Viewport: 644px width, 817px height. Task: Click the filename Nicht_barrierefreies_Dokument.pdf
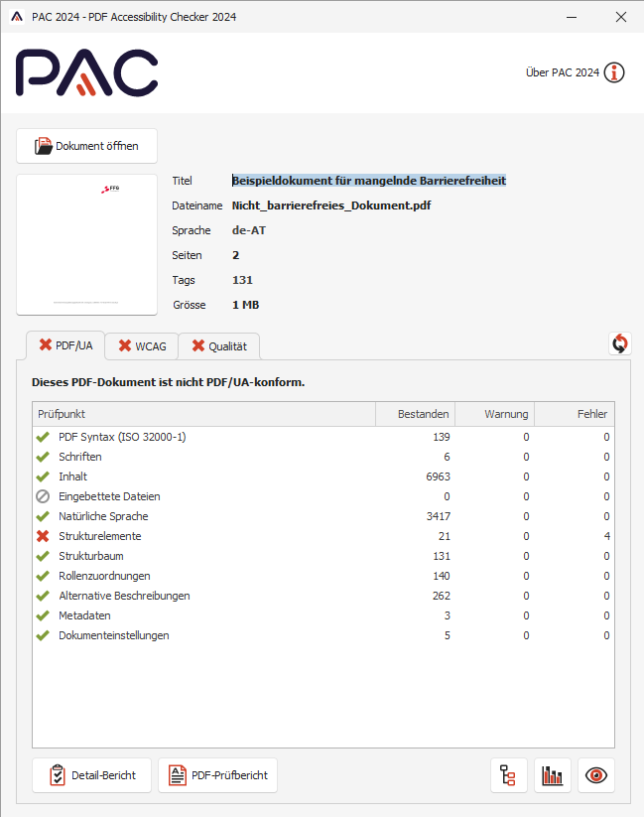click(x=331, y=205)
